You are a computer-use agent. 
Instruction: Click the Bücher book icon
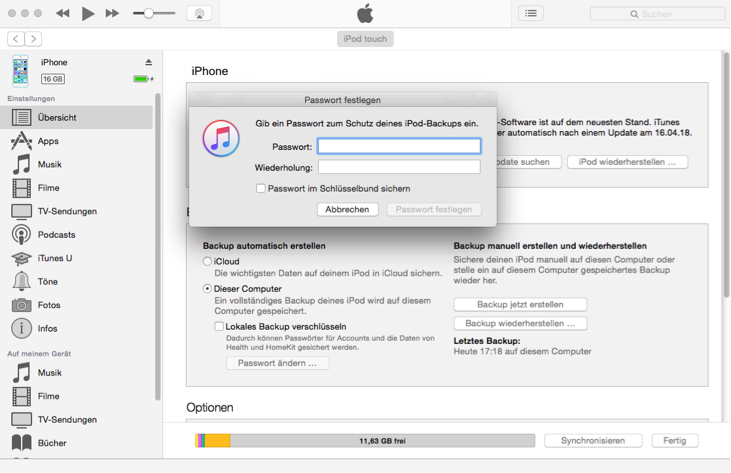[x=21, y=443]
